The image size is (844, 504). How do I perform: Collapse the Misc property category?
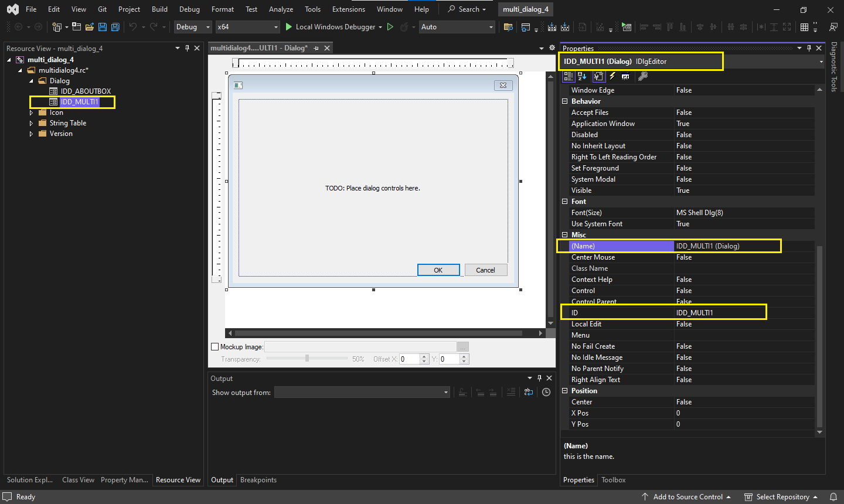pos(565,235)
